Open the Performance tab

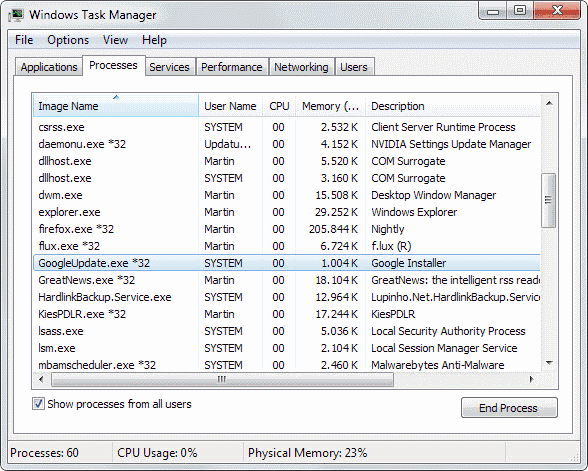click(232, 67)
